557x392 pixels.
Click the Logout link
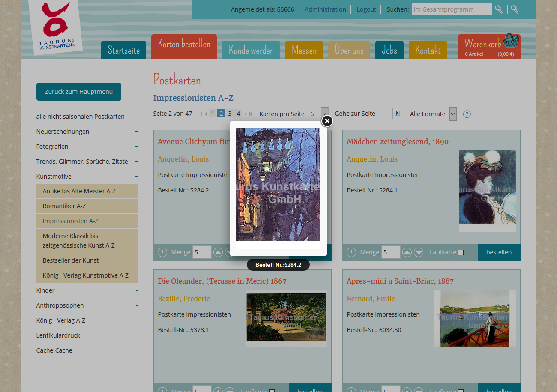(x=366, y=9)
